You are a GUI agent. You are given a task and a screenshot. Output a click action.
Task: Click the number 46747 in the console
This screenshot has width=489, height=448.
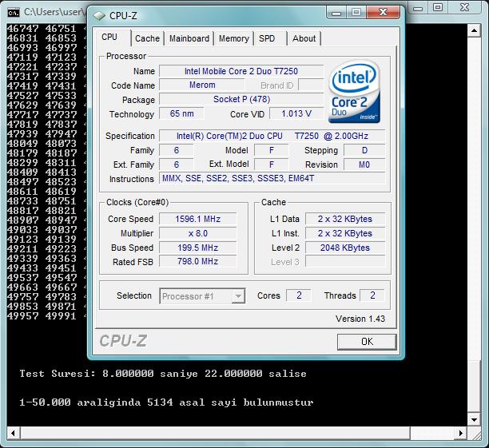[22, 29]
